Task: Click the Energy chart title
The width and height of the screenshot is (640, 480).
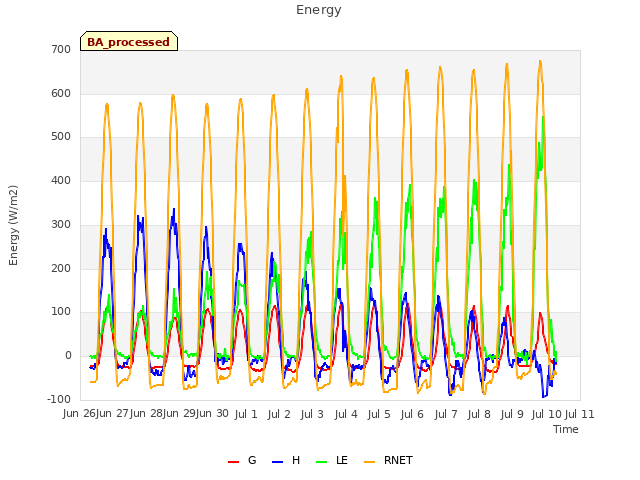Action: pyautogui.click(x=319, y=10)
